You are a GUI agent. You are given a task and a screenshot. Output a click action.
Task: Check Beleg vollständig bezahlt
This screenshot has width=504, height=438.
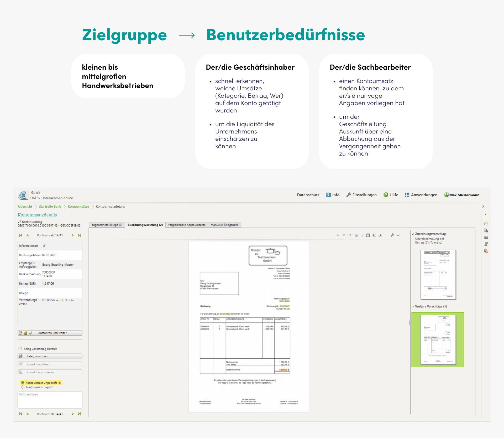(20, 349)
